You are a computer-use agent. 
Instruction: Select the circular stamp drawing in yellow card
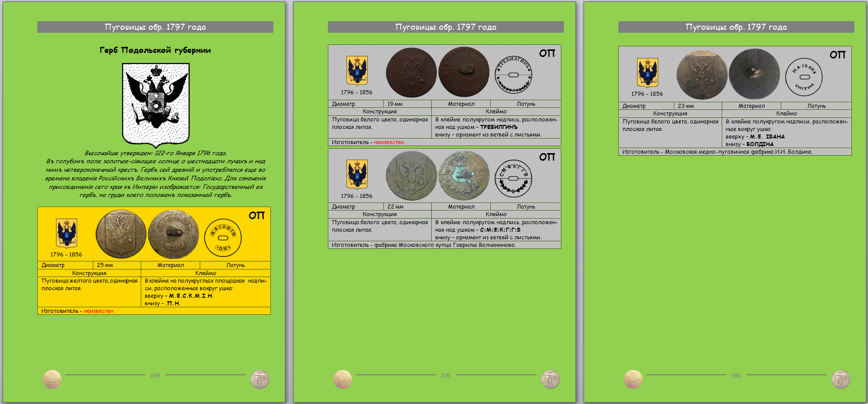pyautogui.click(x=223, y=237)
